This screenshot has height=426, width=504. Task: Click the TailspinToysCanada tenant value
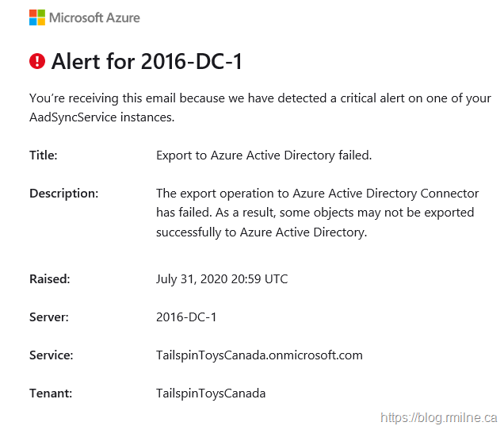tap(211, 393)
